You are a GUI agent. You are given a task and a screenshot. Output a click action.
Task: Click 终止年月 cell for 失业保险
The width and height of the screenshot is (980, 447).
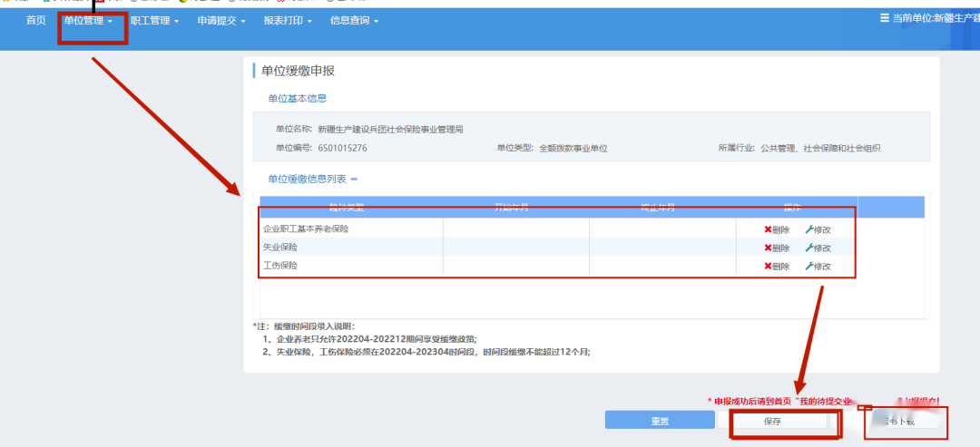click(x=661, y=248)
